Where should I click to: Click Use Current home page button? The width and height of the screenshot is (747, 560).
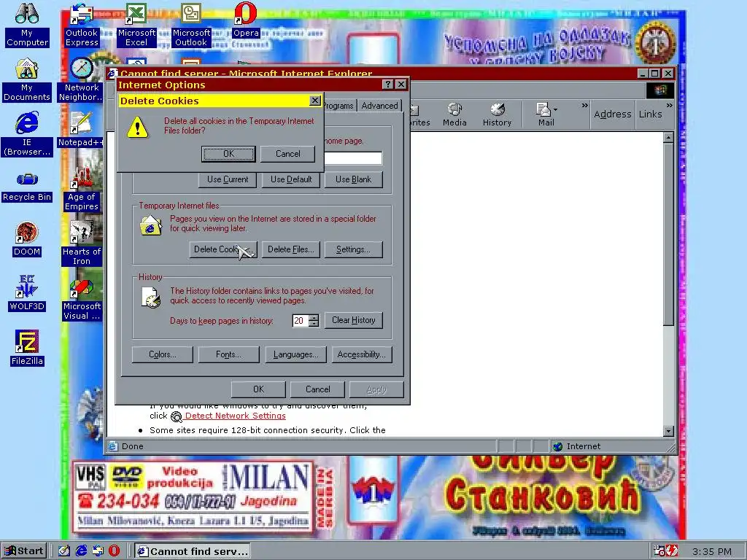click(x=228, y=179)
